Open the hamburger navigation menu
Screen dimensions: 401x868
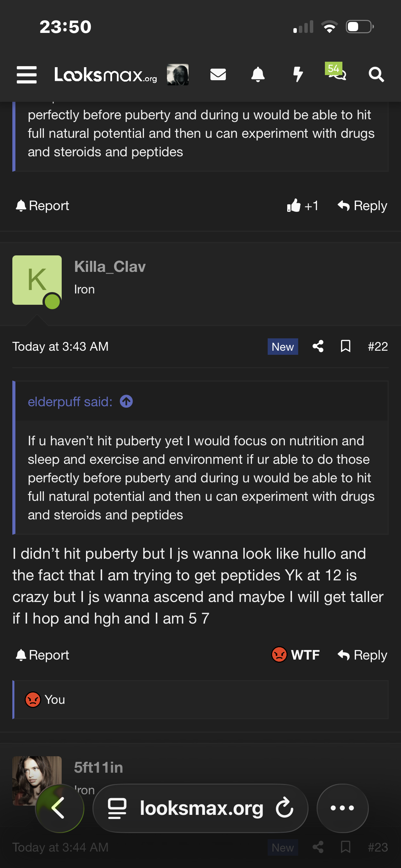point(27,75)
